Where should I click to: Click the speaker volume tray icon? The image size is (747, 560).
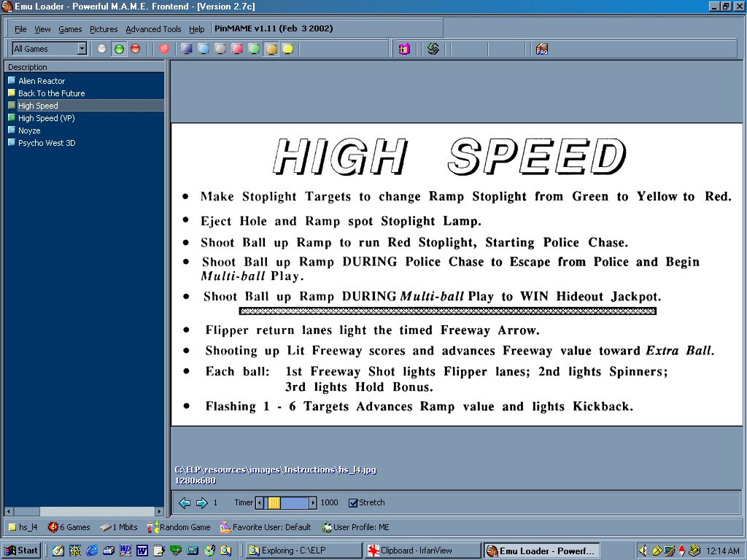643,551
